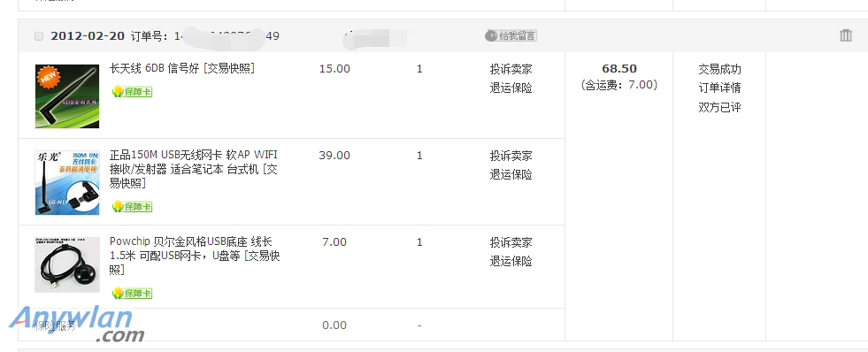Screen dimensions: 868x352
Task: Open the Powchip USB base cable thumbnail
Action: [67, 264]
